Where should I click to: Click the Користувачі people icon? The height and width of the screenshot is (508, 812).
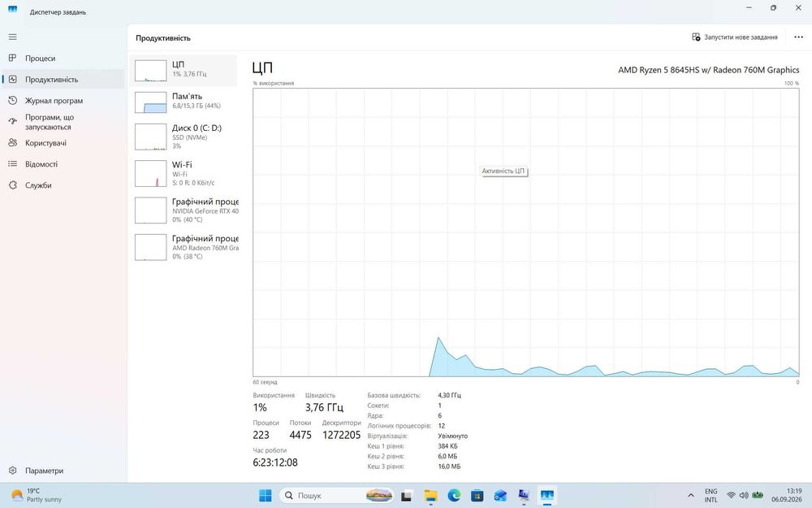[13, 142]
